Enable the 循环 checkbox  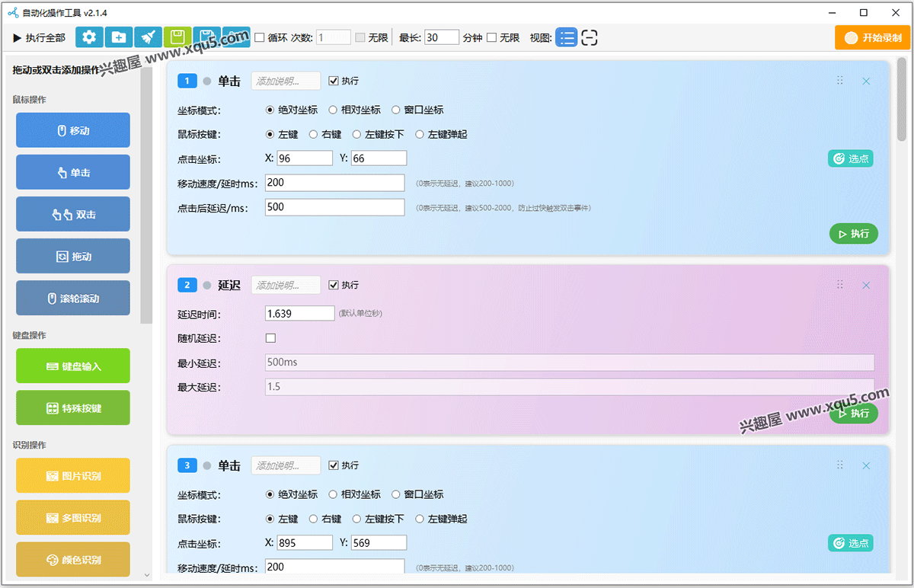pos(260,37)
